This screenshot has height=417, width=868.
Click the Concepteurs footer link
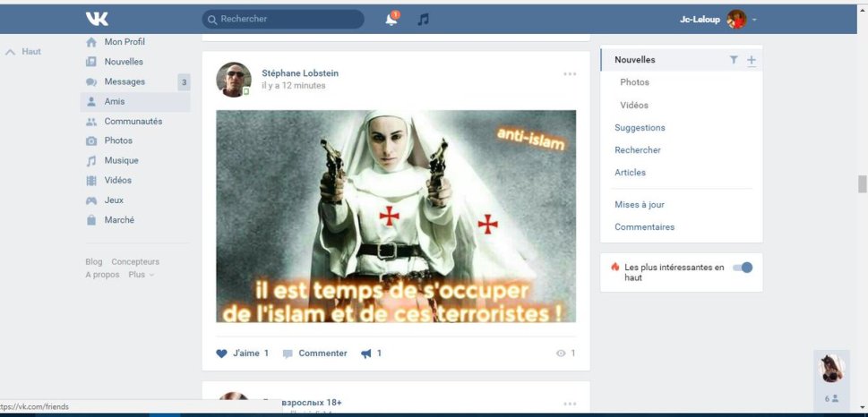click(135, 261)
